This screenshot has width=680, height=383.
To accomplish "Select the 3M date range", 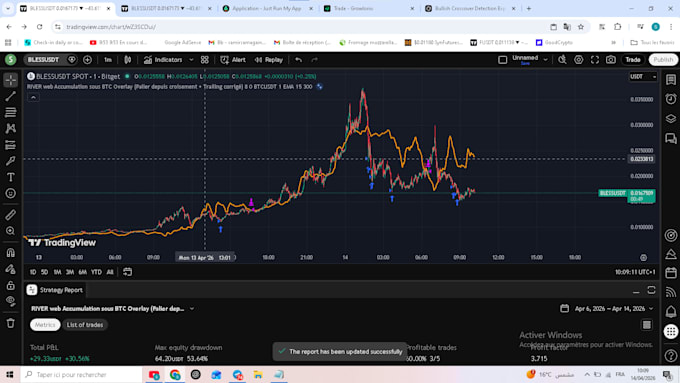I will (70, 272).
